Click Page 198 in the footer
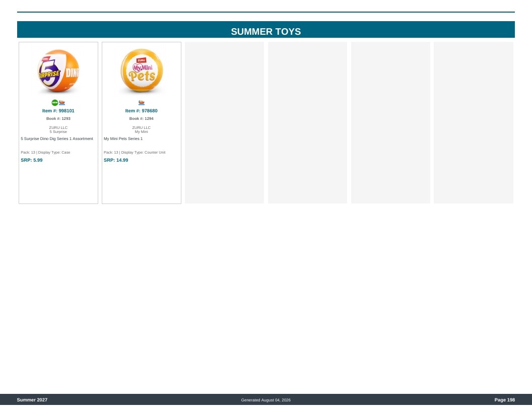Screen dimensions: 532x411 coord(504,400)
